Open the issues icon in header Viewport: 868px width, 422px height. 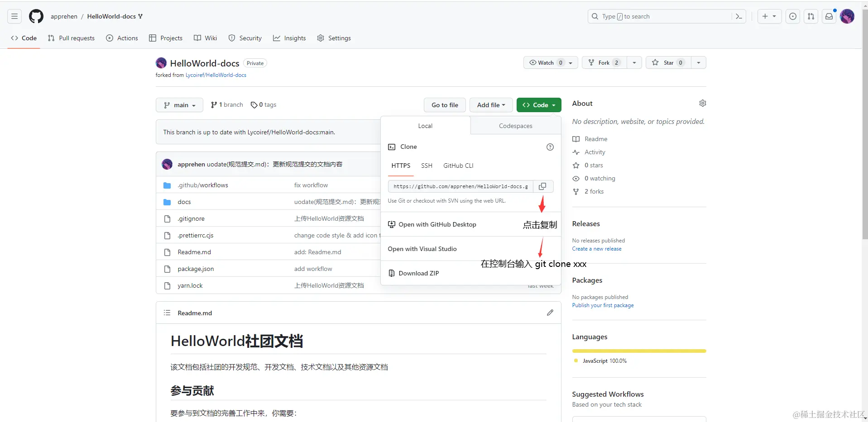pyautogui.click(x=793, y=16)
